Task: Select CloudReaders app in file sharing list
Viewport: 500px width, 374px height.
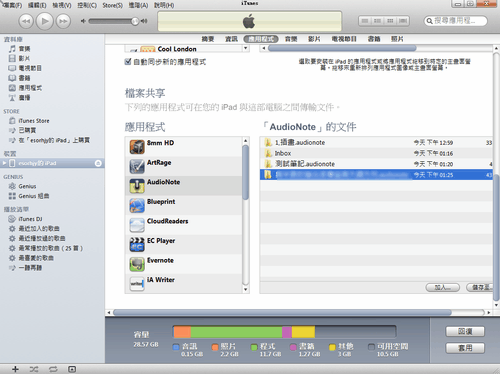Action: tap(183, 225)
